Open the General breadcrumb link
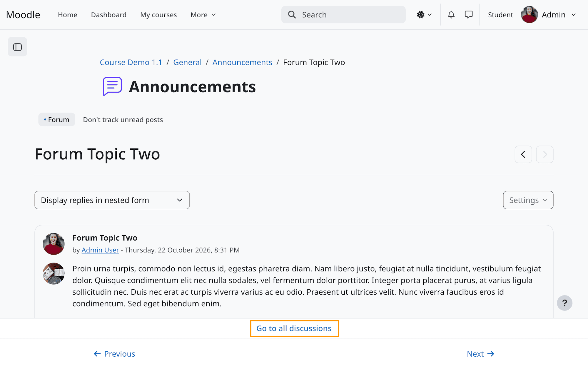The width and height of the screenshot is (588, 369). 187,62
